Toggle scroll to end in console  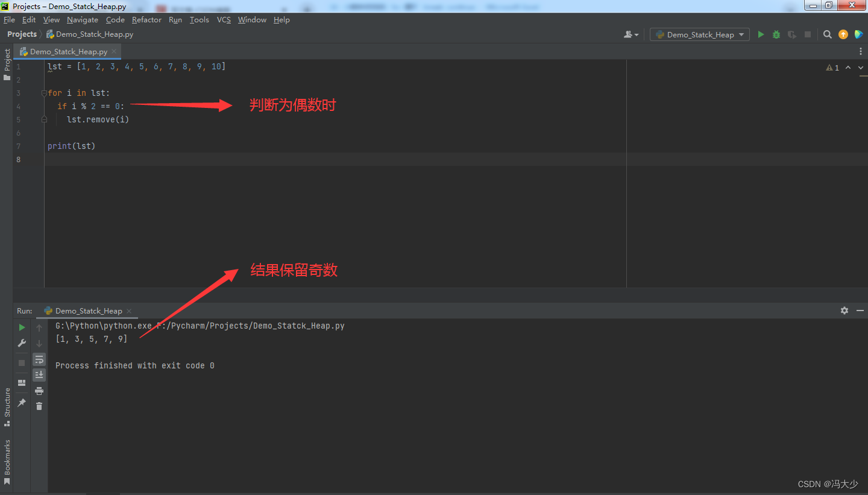tap(39, 375)
